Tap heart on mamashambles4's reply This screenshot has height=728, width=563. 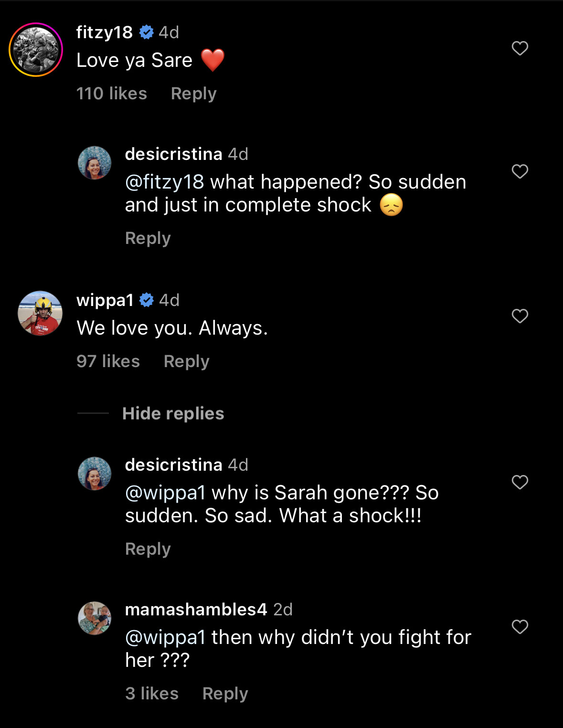(x=520, y=627)
